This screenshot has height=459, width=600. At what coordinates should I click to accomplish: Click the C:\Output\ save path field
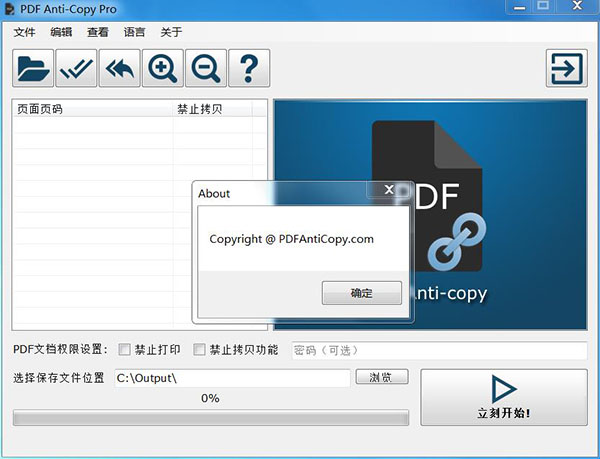pos(232,378)
